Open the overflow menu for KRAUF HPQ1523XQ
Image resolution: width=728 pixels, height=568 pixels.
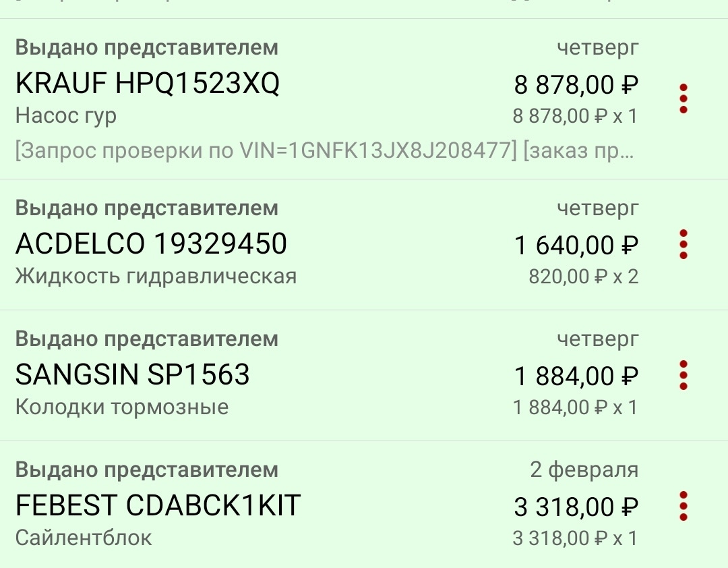(x=684, y=97)
